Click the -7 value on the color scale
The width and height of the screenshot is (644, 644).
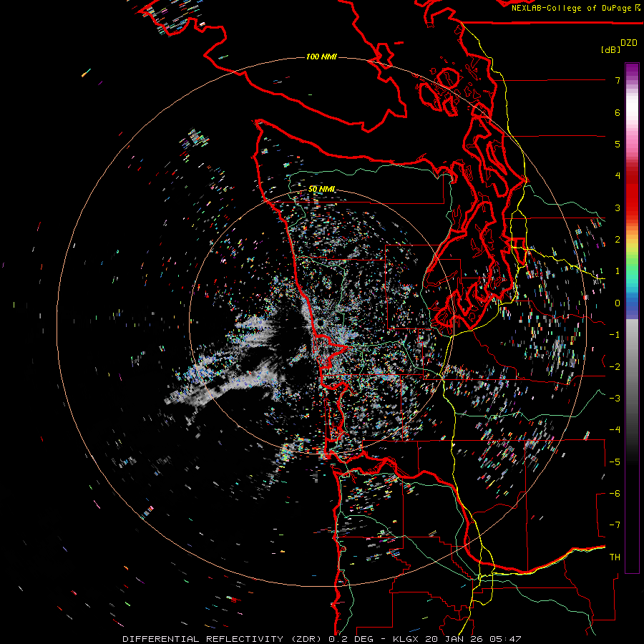(x=615, y=525)
